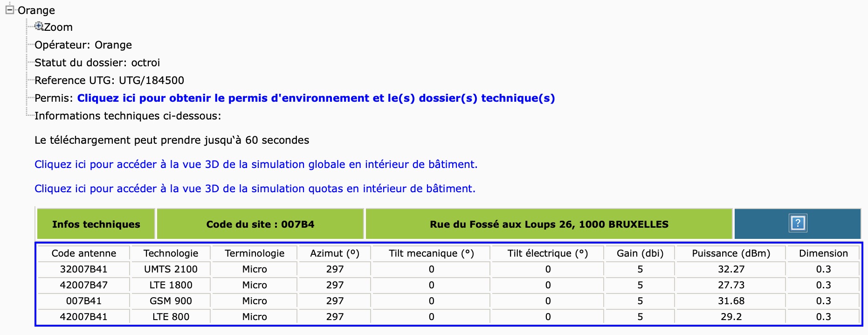This screenshot has height=335, width=868.
Task: Select the Opérateur: Orange tree row
Action: [x=83, y=45]
